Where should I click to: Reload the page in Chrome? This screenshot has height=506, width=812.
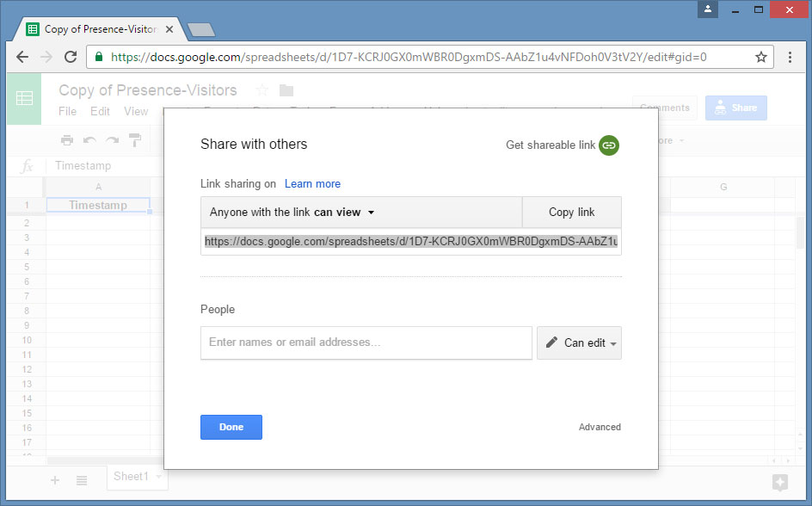point(71,57)
